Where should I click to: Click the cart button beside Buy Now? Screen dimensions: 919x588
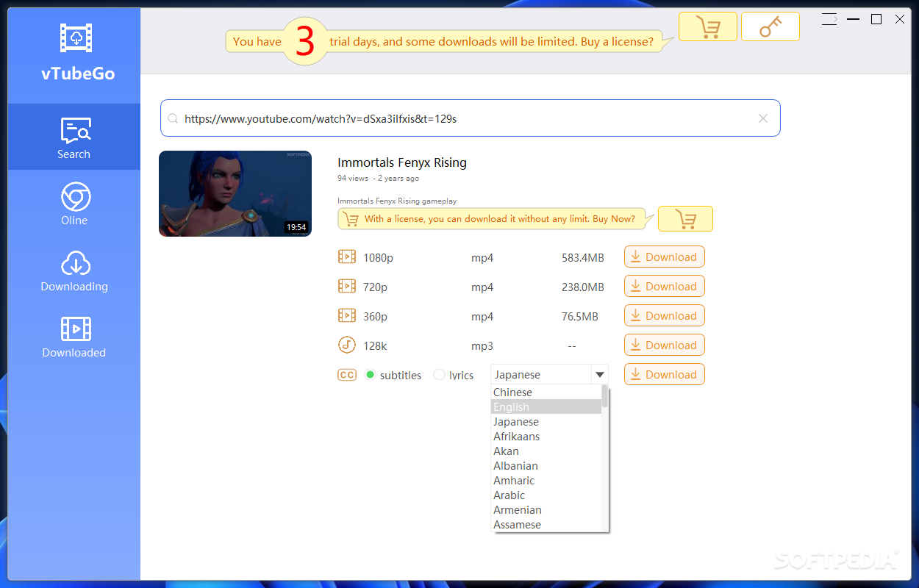[685, 219]
